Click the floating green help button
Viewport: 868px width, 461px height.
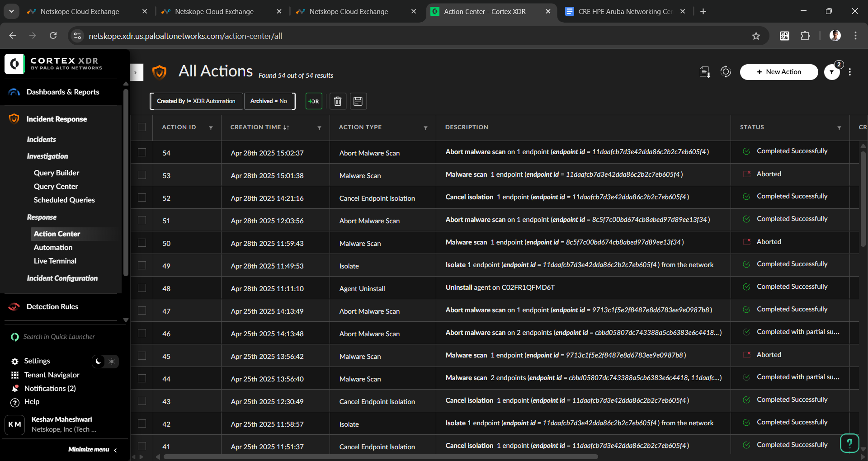pyautogui.click(x=849, y=443)
